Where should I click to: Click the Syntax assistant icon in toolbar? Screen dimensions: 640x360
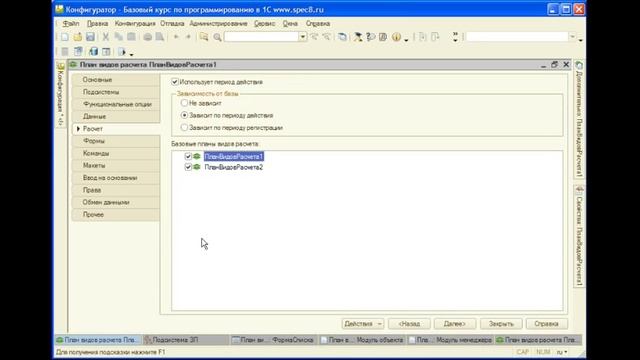click(358, 37)
